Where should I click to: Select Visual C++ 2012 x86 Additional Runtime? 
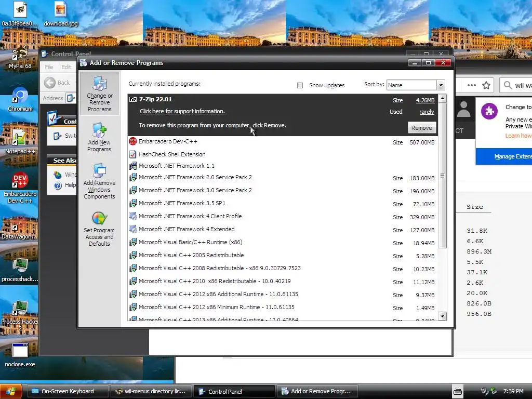click(x=283, y=294)
